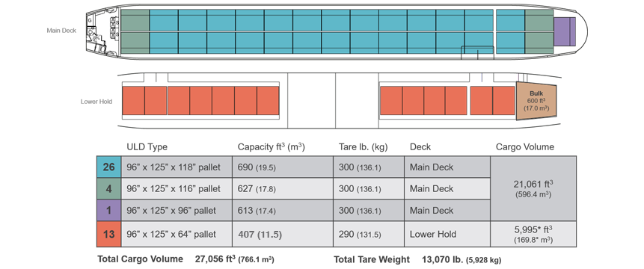Image resolution: width=644 pixels, height=269 pixels.
Task: Click the G galley box in cockpit area
Action: point(90,20)
